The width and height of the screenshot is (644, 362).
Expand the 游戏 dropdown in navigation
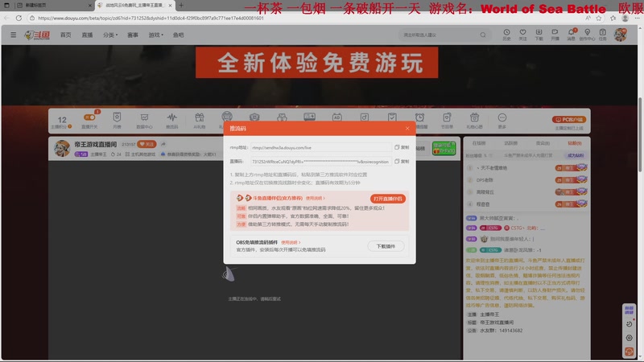(155, 35)
